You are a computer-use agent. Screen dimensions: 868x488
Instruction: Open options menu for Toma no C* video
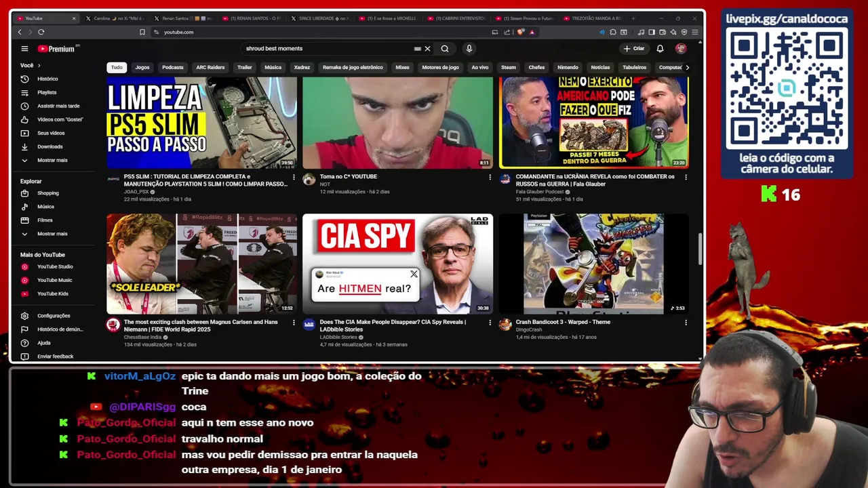490,177
